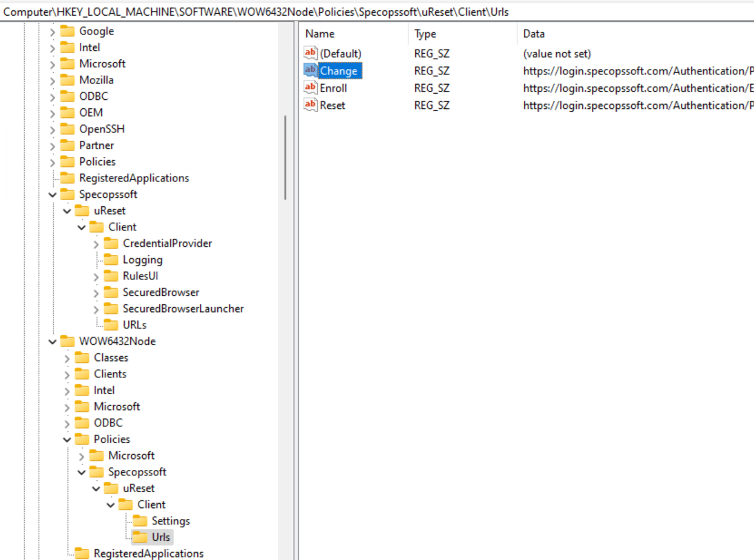Expand the SecuredBrowser key

(96, 293)
